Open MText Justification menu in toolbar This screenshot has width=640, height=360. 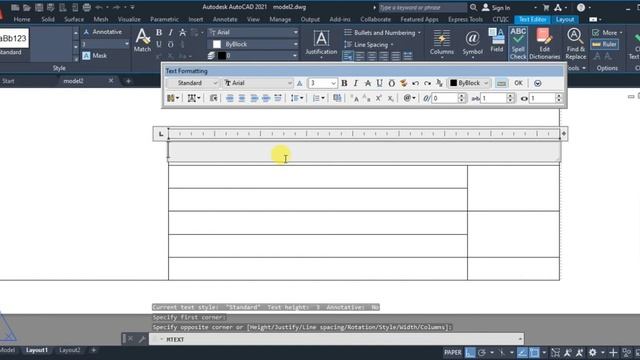[193, 98]
